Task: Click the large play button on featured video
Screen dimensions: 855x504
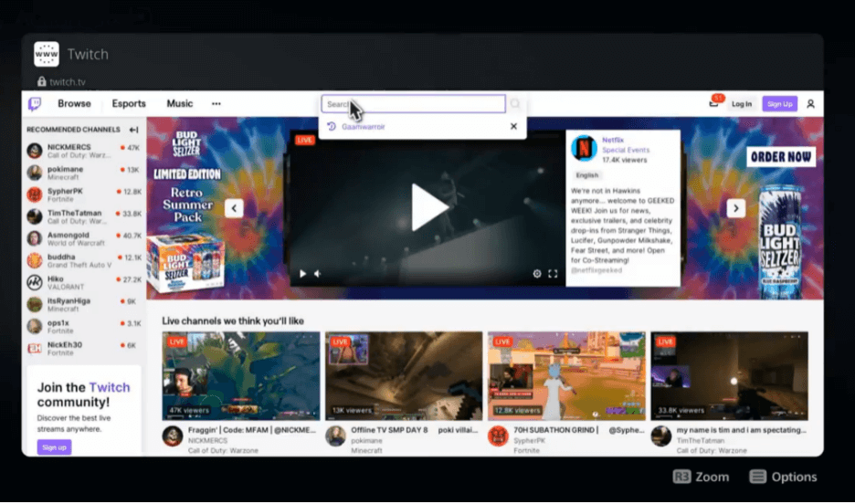Action: [428, 207]
